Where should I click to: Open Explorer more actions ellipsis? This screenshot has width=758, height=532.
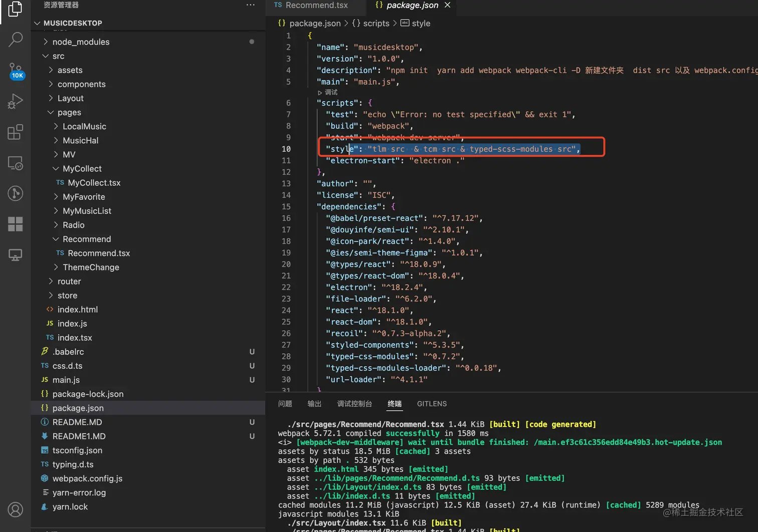pos(250,5)
